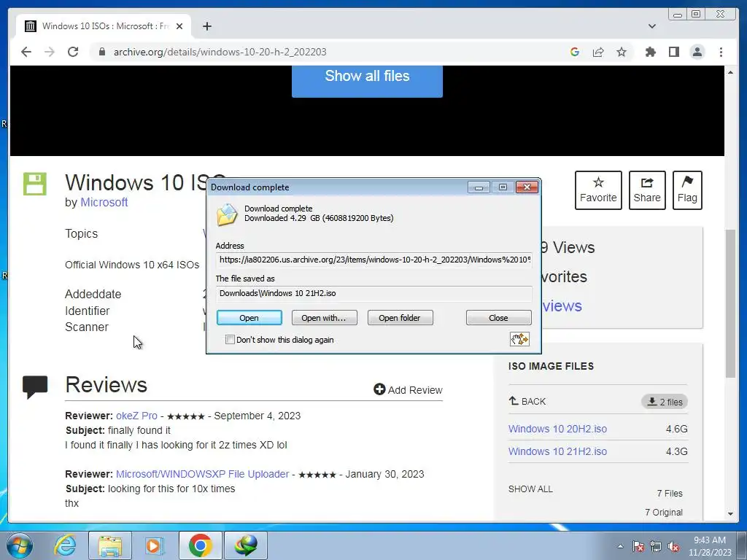The height and width of the screenshot is (560, 747).
Task: Click the green floppy disk software icon
Action: point(35,184)
